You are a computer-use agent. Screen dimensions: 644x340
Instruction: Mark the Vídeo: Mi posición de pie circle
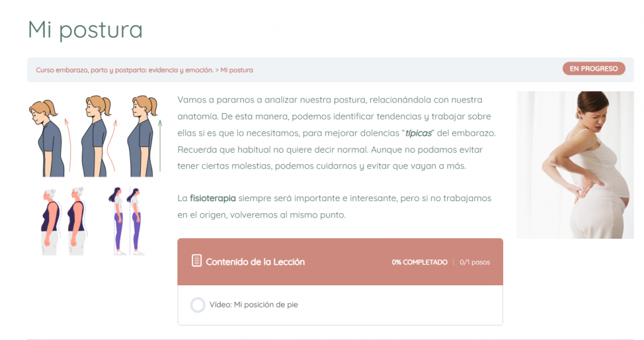click(x=197, y=305)
